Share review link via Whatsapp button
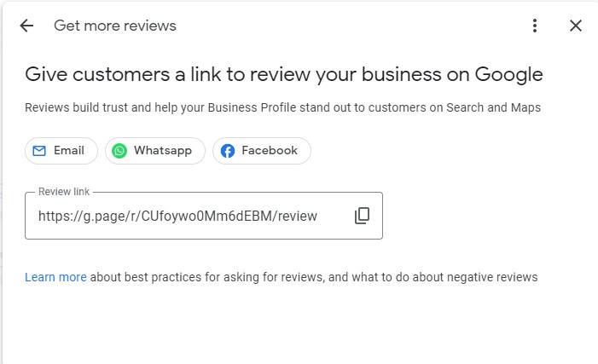598x364 pixels. [155, 151]
